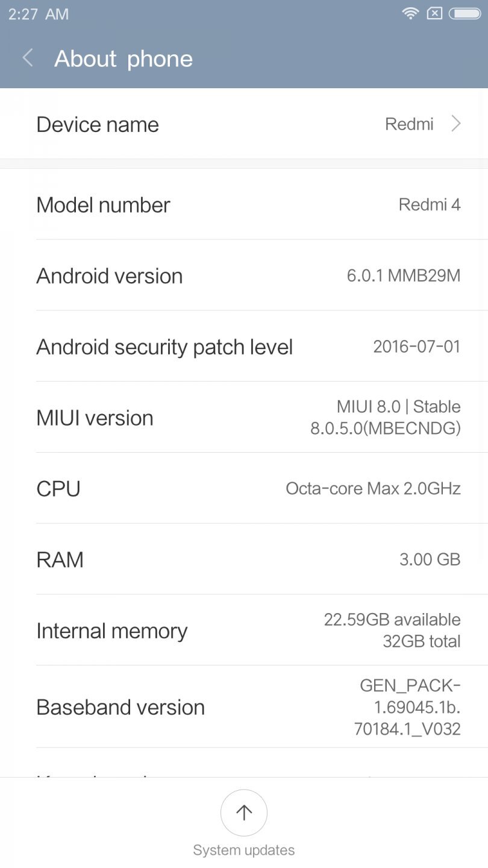Tap the clock showing 2:27 AM
The image size is (488, 868).
[37, 13]
